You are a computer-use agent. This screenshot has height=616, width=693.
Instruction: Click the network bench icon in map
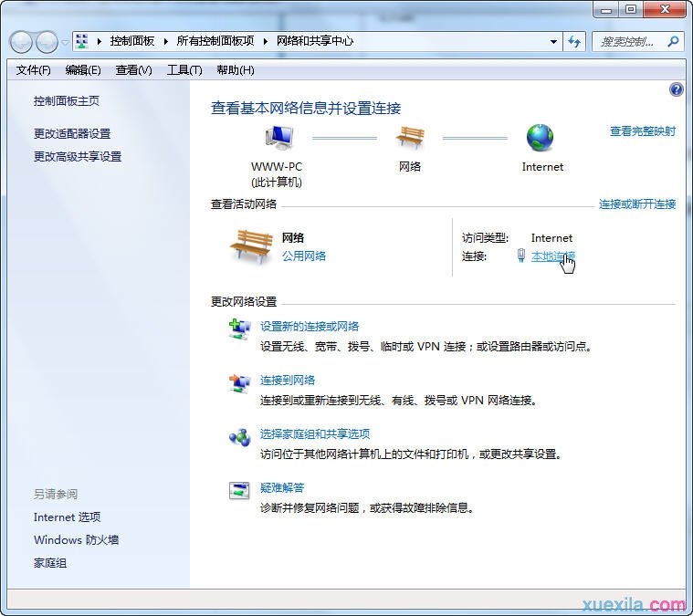(410, 138)
